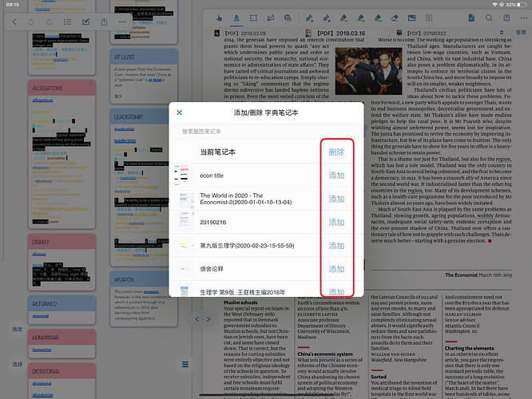Select the text highlight A tool

point(236,18)
